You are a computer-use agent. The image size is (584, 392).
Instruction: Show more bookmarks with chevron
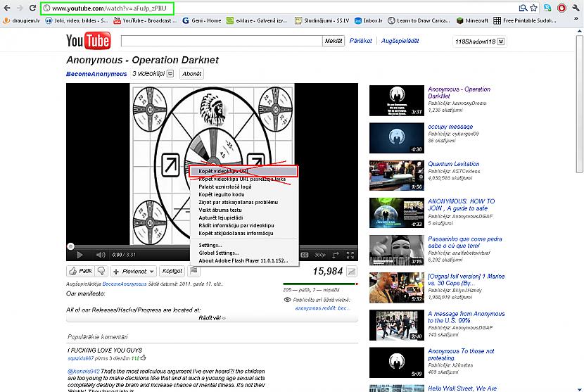pyautogui.click(x=576, y=18)
